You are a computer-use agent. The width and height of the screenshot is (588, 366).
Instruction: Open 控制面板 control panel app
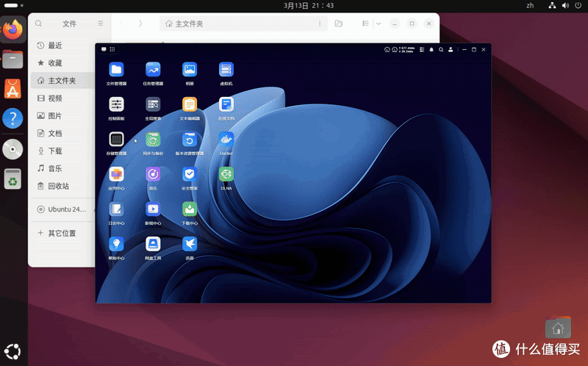pos(116,104)
